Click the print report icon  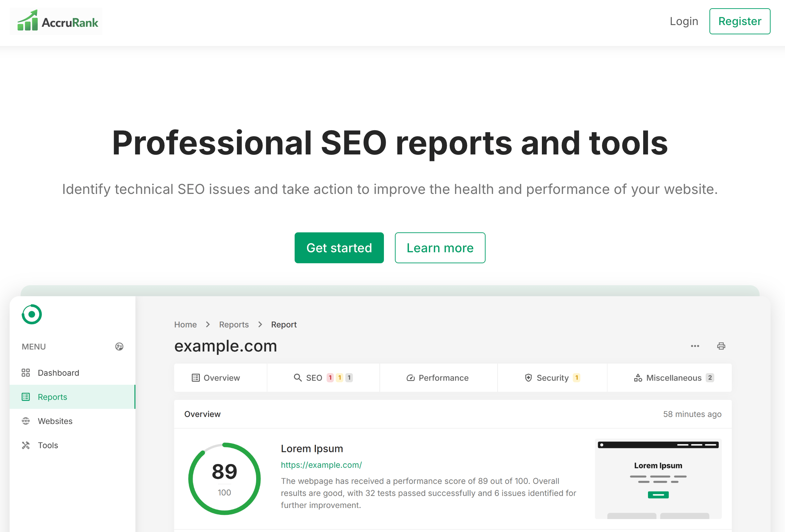pyautogui.click(x=721, y=346)
